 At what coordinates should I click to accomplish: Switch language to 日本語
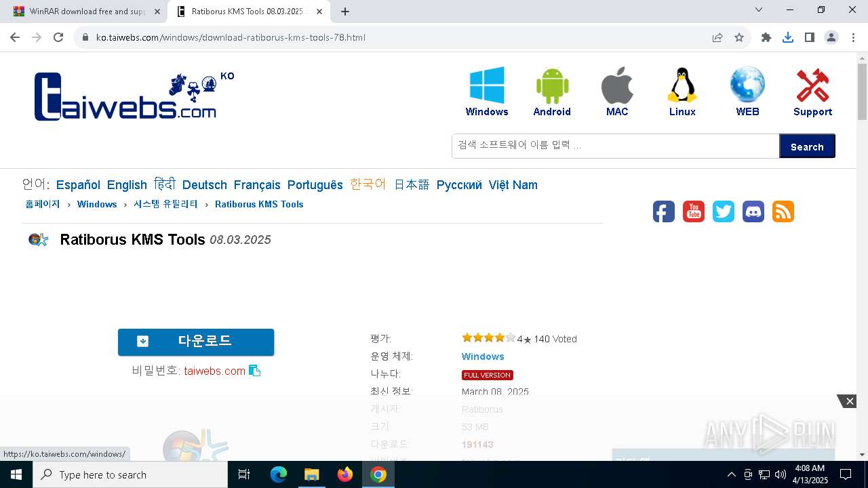(412, 184)
